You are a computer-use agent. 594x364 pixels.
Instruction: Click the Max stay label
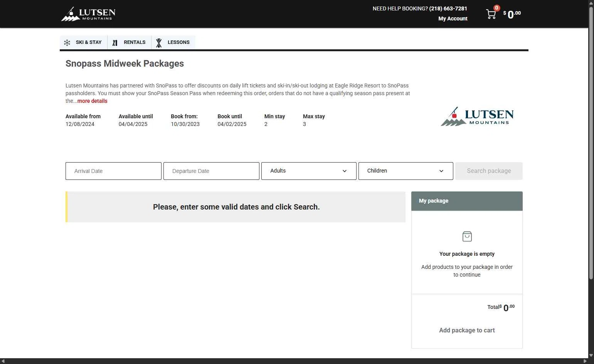(x=314, y=116)
